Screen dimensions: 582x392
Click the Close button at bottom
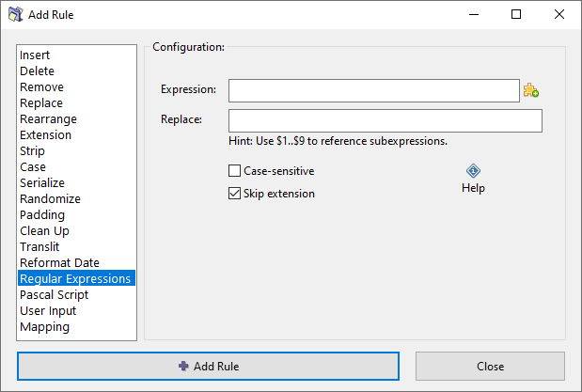tap(489, 366)
